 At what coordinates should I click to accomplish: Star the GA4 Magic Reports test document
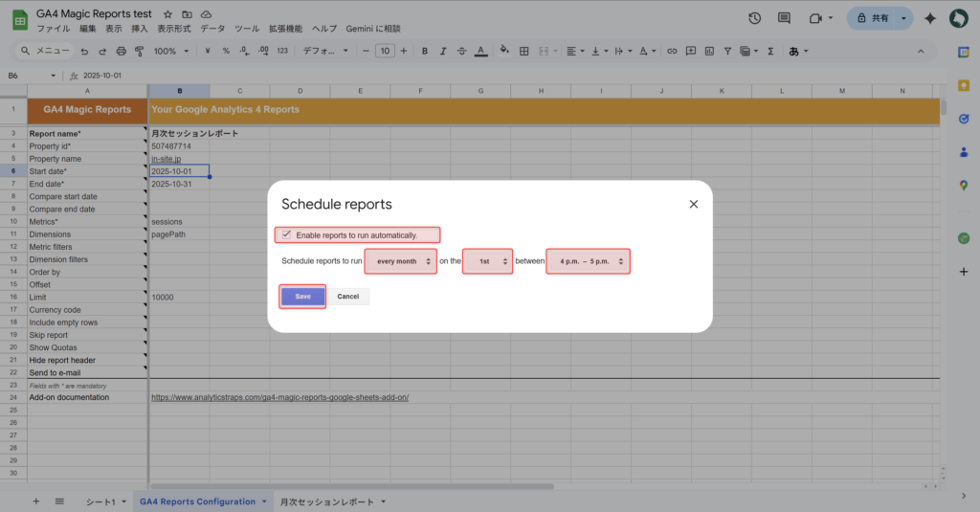click(x=167, y=14)
